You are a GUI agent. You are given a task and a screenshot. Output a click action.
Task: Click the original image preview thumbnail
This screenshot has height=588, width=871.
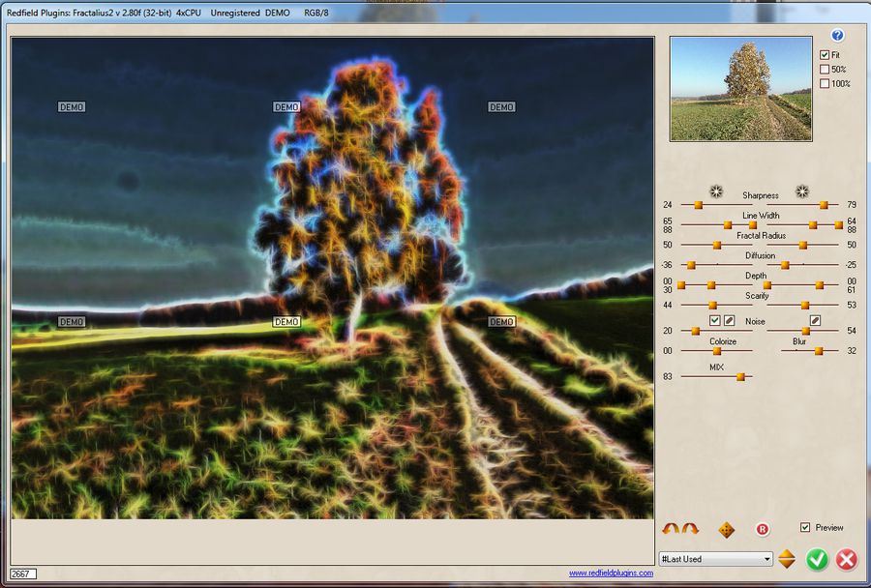(740, 89)
